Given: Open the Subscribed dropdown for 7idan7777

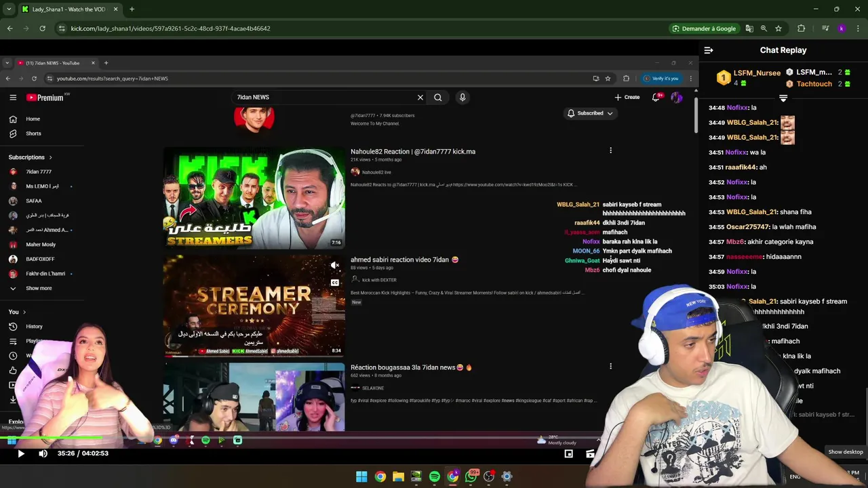Looking at the screenshot, I should point(590,113).
